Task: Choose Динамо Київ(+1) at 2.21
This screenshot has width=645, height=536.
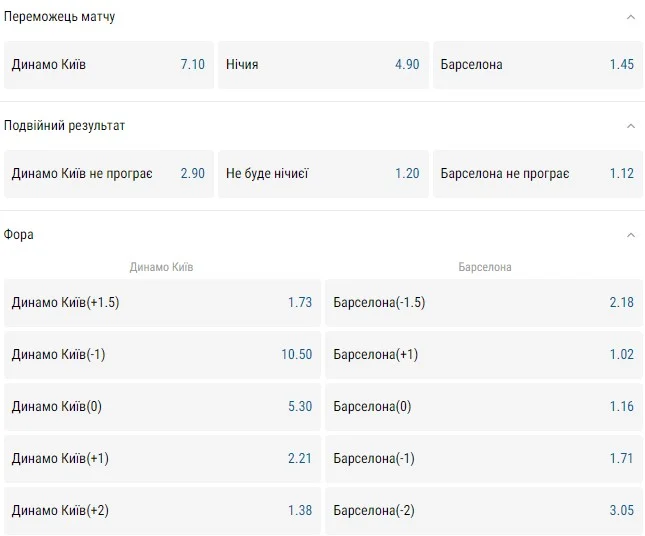Action: 162,459
